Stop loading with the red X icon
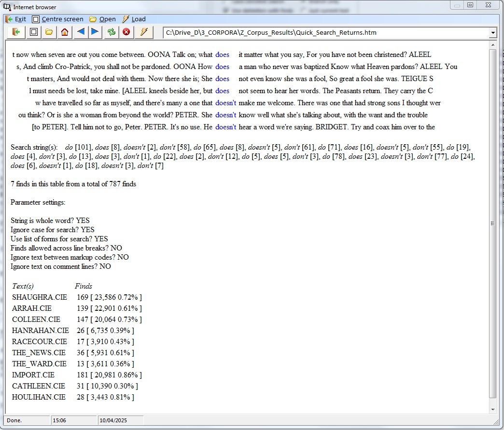This screenshot has height=430, width=504. (126, 32)
